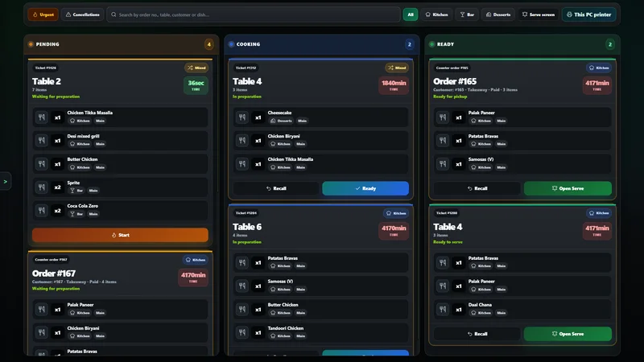Click Kitchen badge on Order #167
Viewport: 644px width, 362px height.
click(x=196, y=260)
